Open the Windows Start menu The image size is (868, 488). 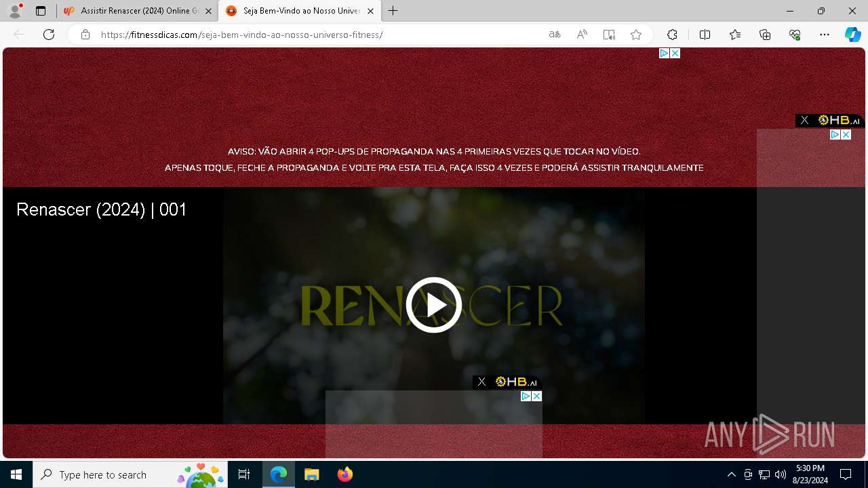16,474
